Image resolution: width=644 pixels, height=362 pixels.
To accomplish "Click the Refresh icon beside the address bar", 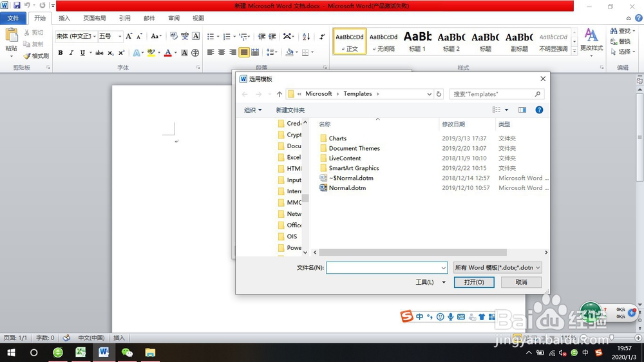I will pos(439,94).
